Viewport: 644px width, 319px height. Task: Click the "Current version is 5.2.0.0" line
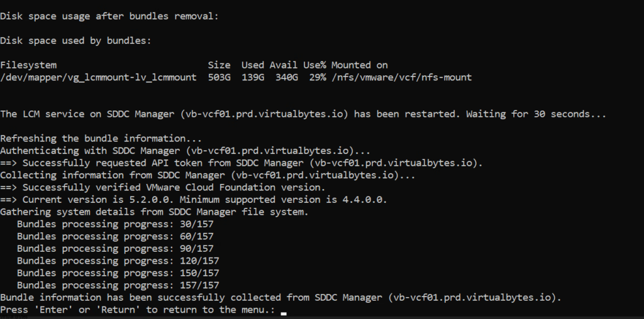pos(194,200)
